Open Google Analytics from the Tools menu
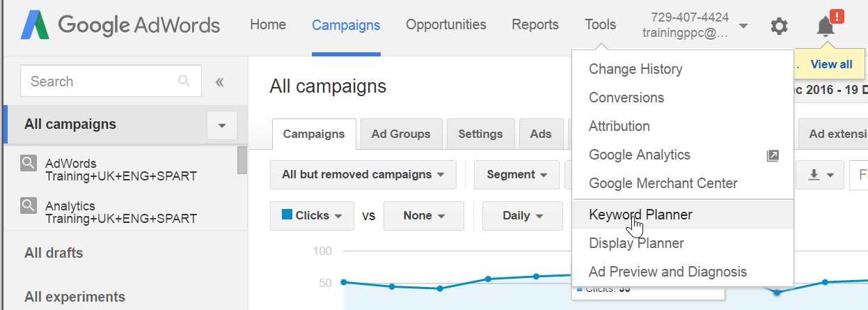868x310 pixels. click(x=639, y=155)
